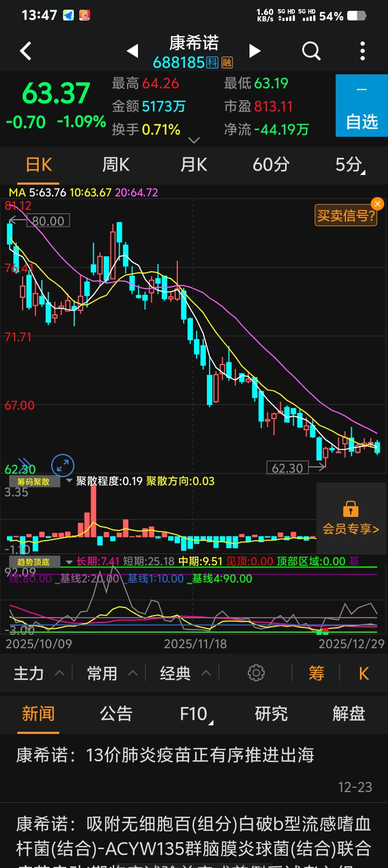388x868 pixels.
Task: Expand quote details with down chevron
Action: 194,140
